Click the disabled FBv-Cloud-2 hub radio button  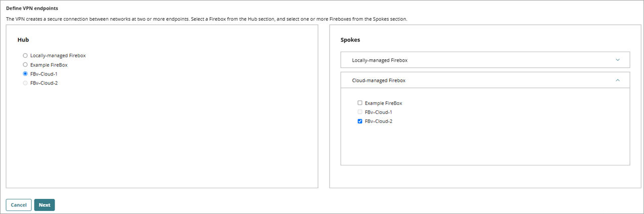[25, 83]
